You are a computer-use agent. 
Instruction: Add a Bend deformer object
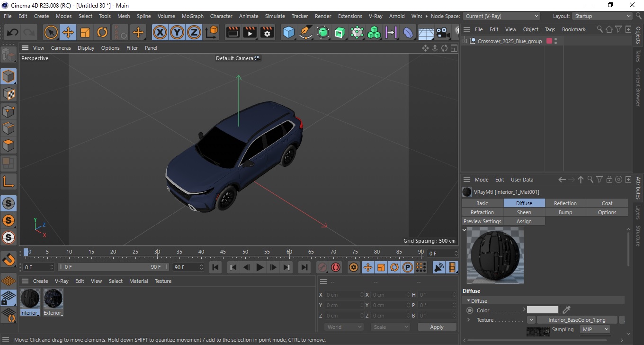(408, 33)
